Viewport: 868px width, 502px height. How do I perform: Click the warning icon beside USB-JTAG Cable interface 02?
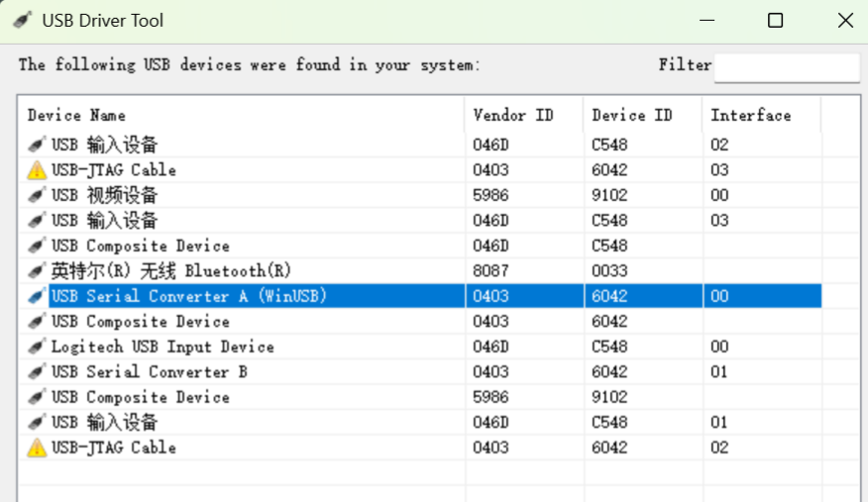[37, 448]
